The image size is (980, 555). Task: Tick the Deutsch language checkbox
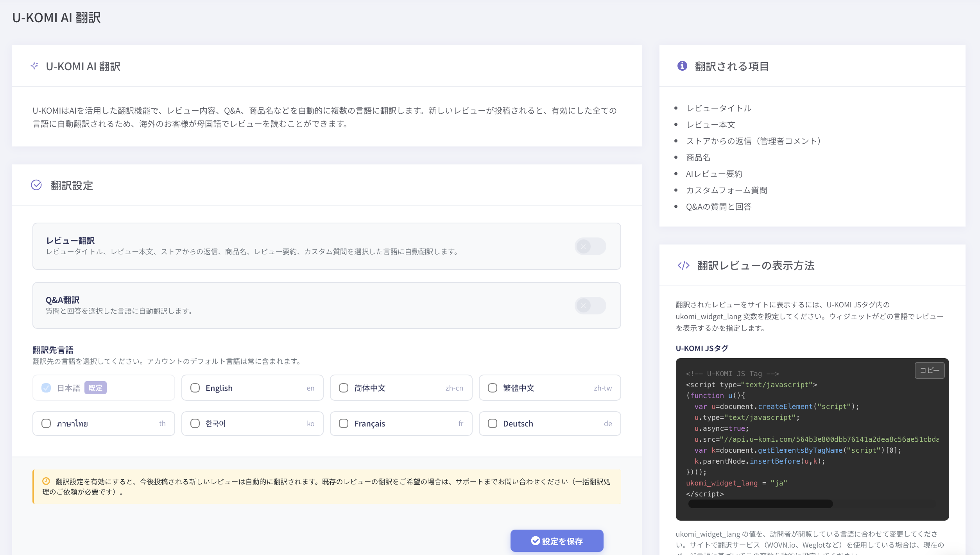[493, 423]
